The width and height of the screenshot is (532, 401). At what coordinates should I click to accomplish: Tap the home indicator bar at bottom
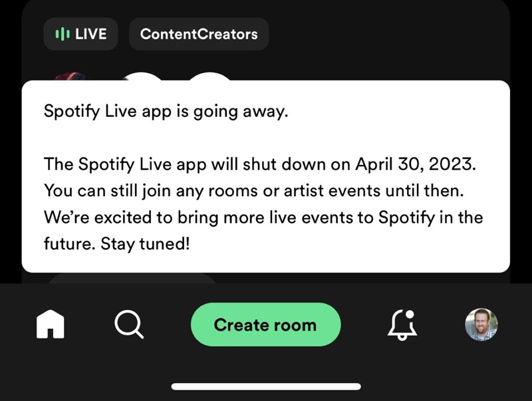tap(265, 386)
